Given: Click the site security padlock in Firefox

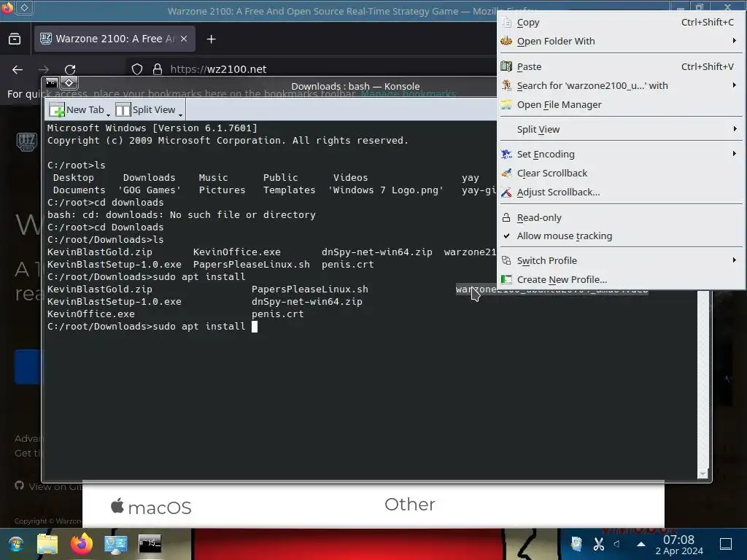Looking at the screenshot, I should [158, 69].
